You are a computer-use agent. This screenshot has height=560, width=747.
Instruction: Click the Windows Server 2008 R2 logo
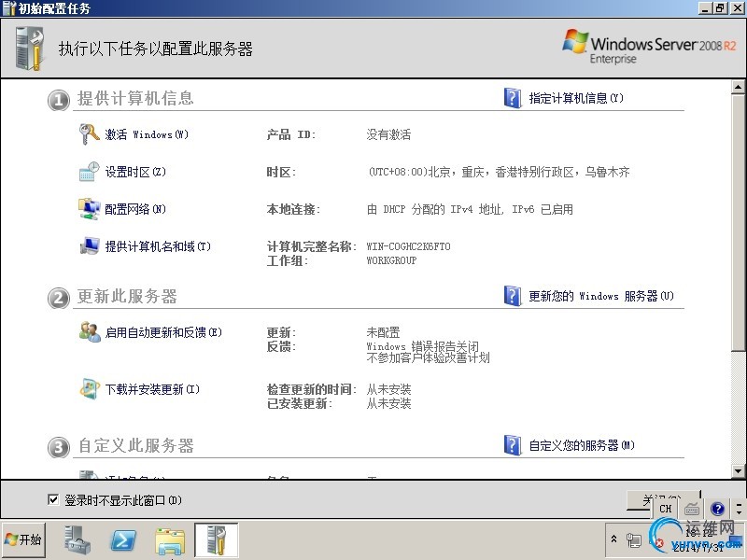[x=649, y=47]
